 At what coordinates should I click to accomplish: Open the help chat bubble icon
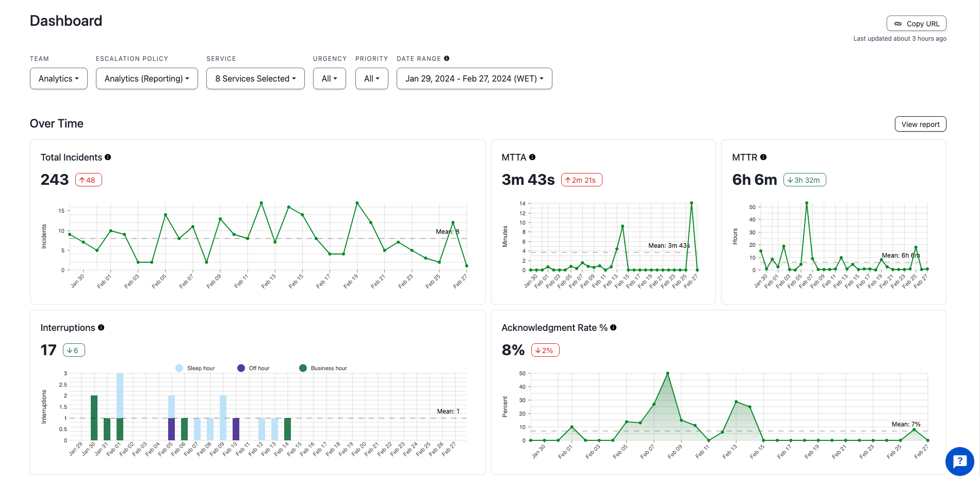point(959,461)
